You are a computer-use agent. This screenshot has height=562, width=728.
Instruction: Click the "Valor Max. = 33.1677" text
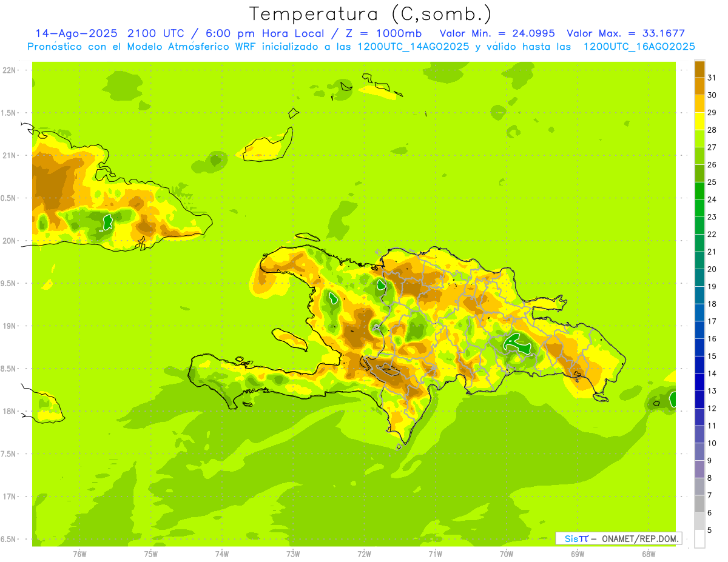(x=625, y=33)
